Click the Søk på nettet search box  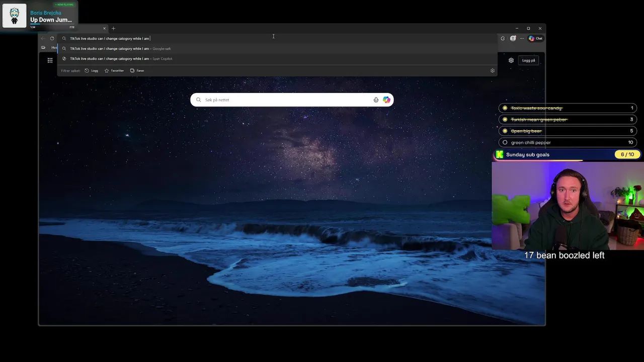point(292,100)
